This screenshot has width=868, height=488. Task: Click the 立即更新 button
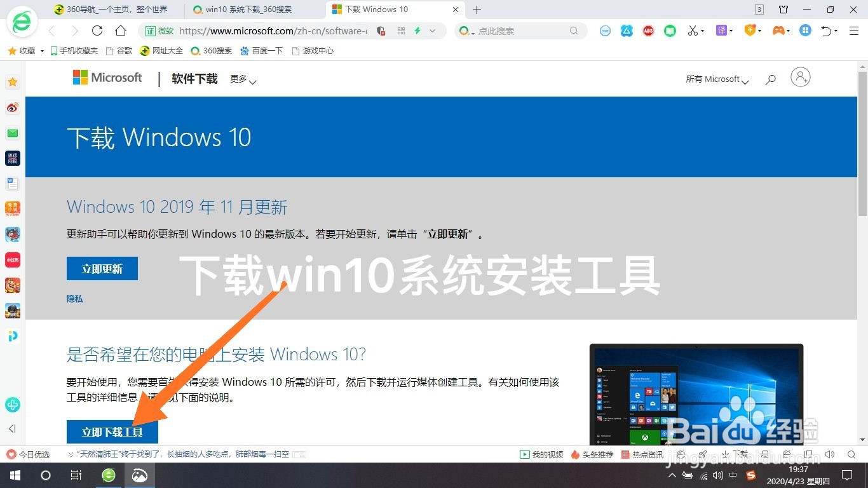click(x=102, y=269)
